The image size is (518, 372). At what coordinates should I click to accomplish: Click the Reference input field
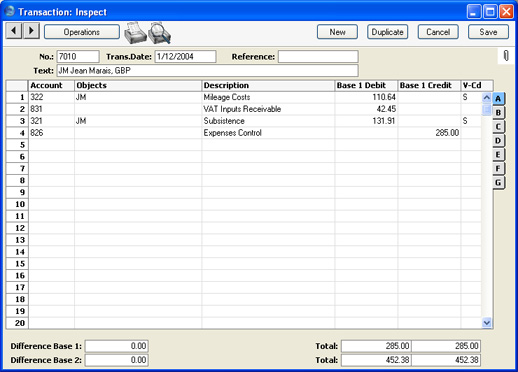[318, 57]
